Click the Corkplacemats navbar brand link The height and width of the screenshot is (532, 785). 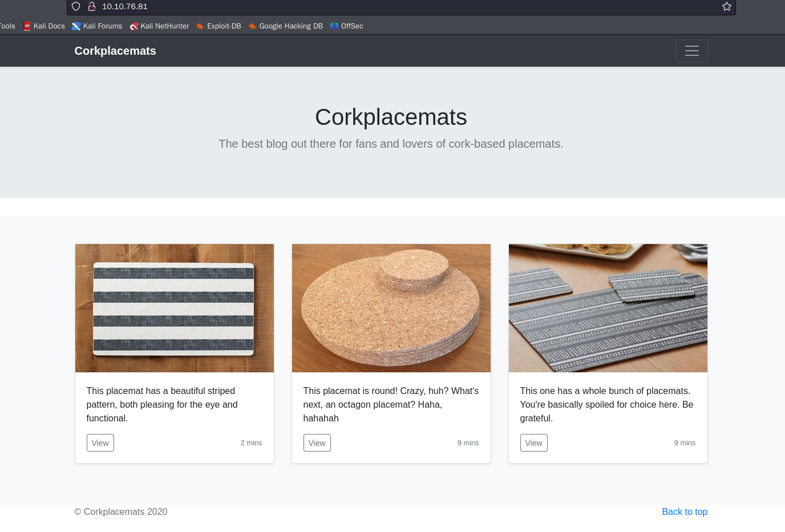(115, 51)
